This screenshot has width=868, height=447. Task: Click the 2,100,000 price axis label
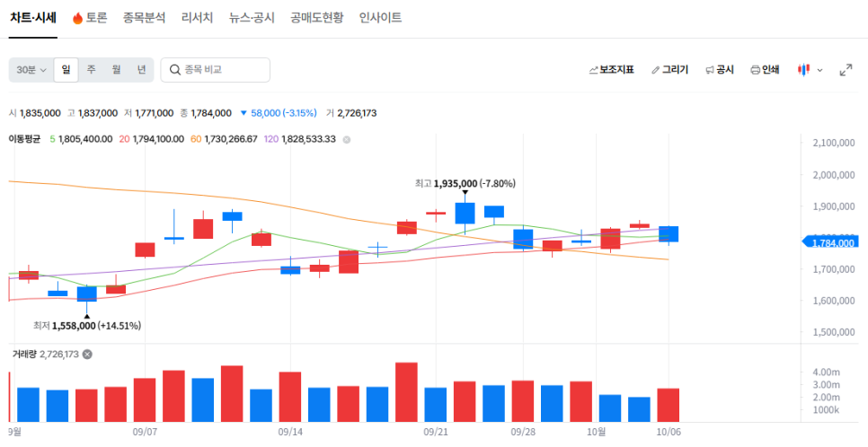pos(834,144)
